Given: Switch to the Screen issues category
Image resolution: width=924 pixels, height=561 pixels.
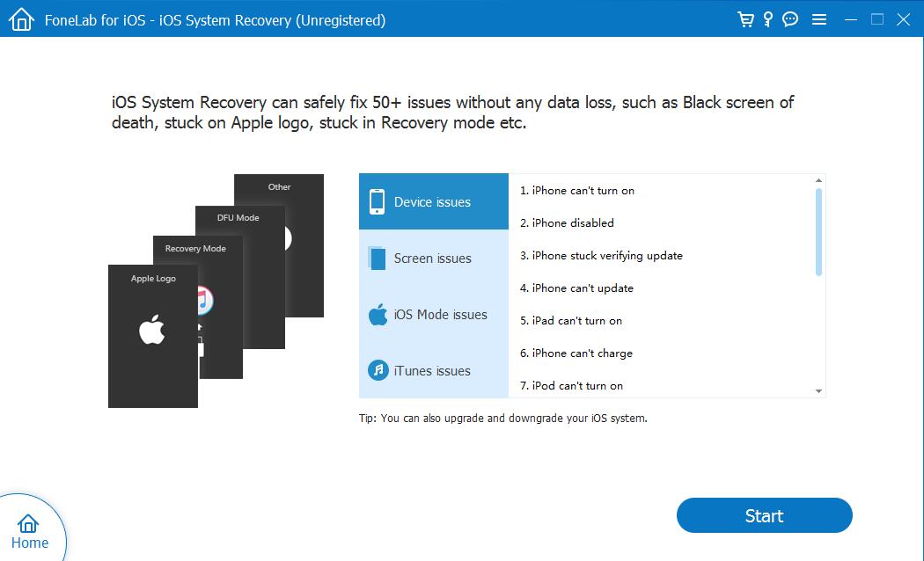Looking at the screenshot, I should point(433,258).
